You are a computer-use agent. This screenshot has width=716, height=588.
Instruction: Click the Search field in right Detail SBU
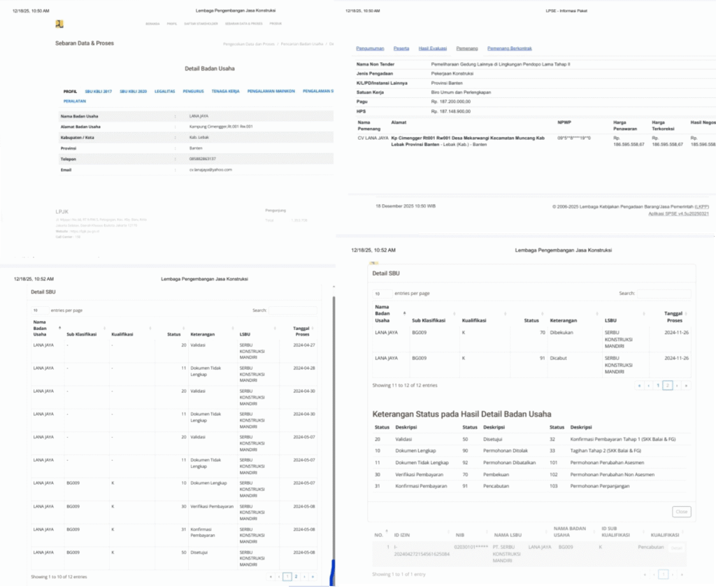pyautogui.click(x=664, y=294)
